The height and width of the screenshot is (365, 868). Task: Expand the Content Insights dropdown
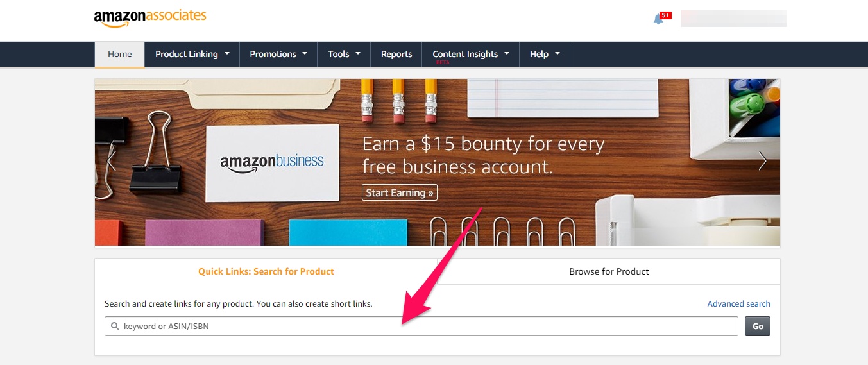pyautogui.click(x=471, y=54)
